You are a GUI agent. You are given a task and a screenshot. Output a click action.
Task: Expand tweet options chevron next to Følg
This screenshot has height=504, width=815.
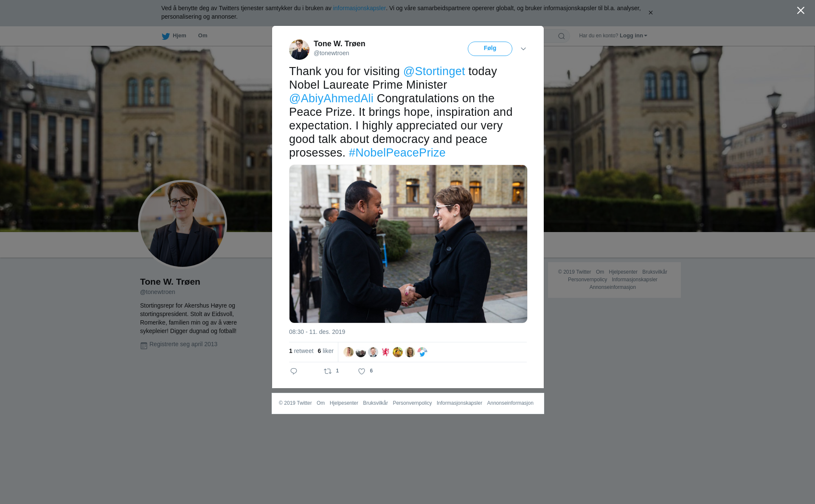523,49
